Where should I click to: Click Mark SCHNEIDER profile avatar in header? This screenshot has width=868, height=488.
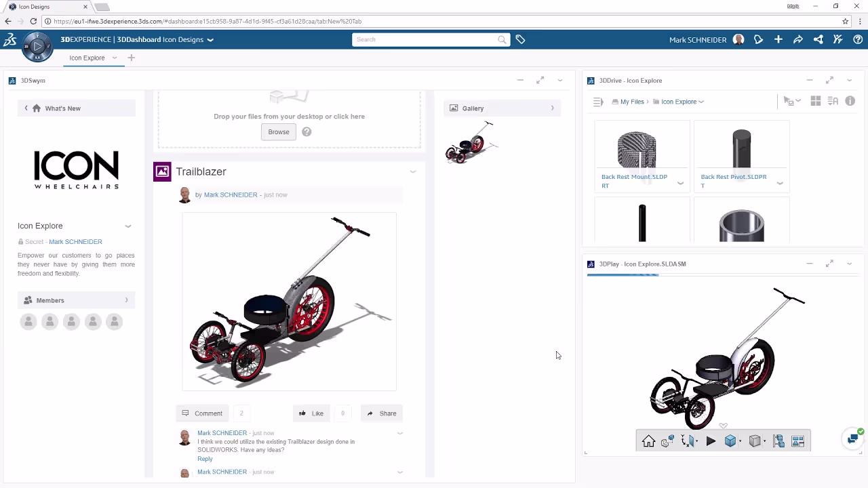tap(738, 39)
